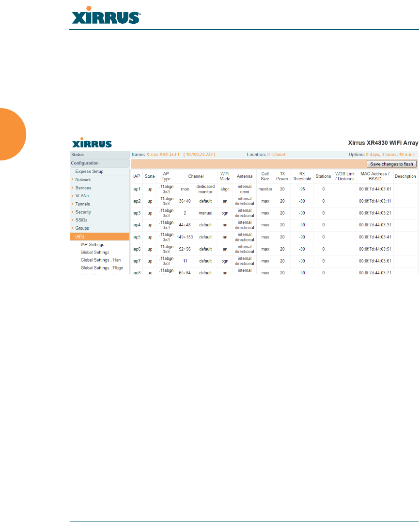This screenshot has height=522, width=420.
Task: Open the Services configuration item
Action: click(x=83, y=188)
